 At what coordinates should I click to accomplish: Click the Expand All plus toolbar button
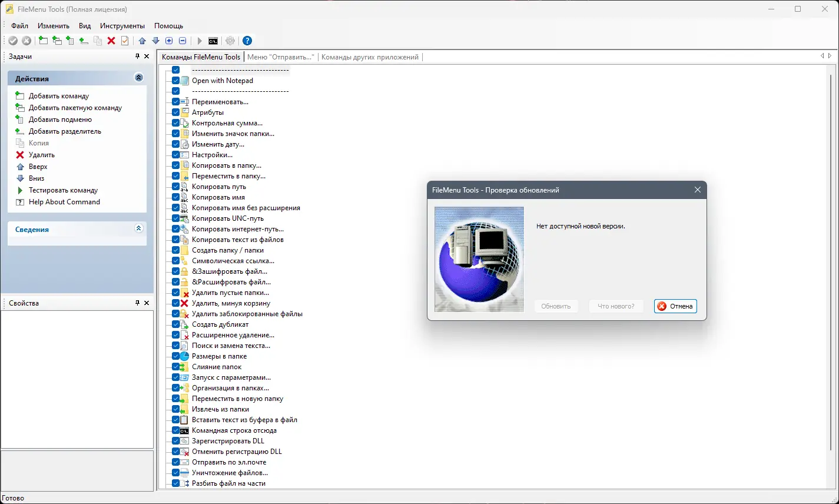169,41
